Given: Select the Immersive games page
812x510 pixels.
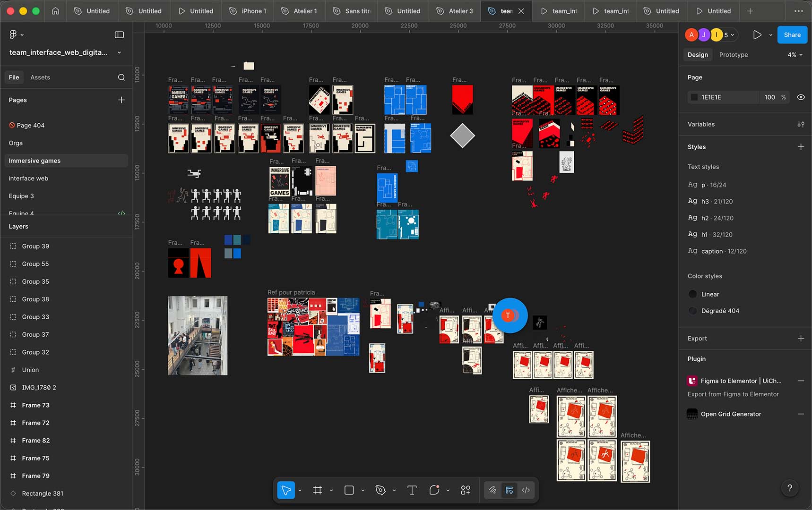Looking at the screenshot, I should click(x=35, y=161).
